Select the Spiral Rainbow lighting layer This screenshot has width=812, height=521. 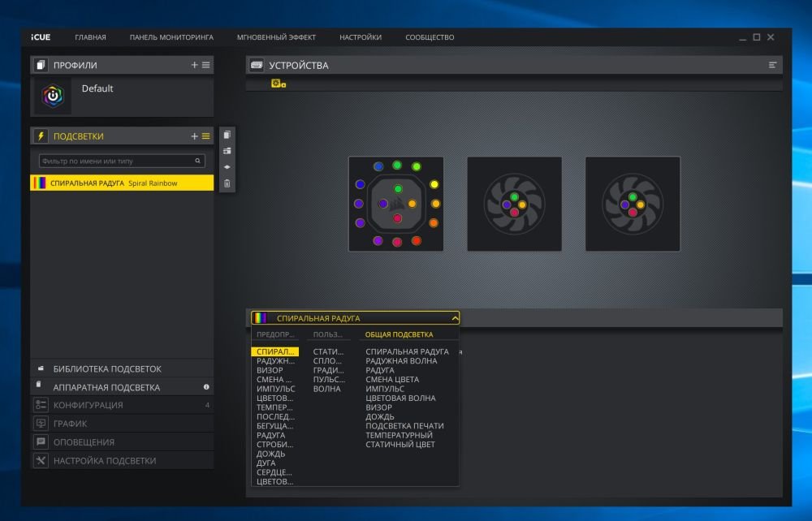pyautogui.click(x=122, y=183)
